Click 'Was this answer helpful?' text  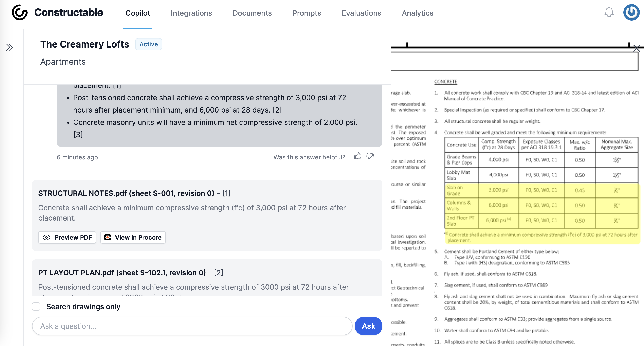[x=309, y=157]
